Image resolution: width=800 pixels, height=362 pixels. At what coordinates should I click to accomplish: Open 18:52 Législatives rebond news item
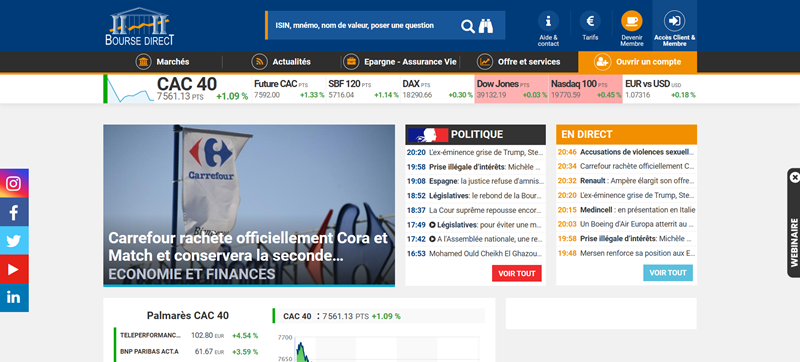click(x=476, y=195)
